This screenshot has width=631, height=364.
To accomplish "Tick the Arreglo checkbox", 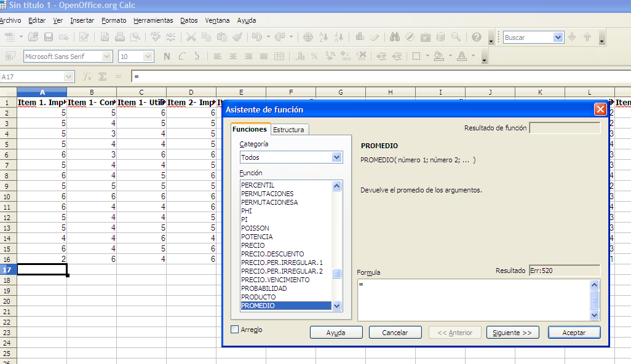I will pos(234,330).
